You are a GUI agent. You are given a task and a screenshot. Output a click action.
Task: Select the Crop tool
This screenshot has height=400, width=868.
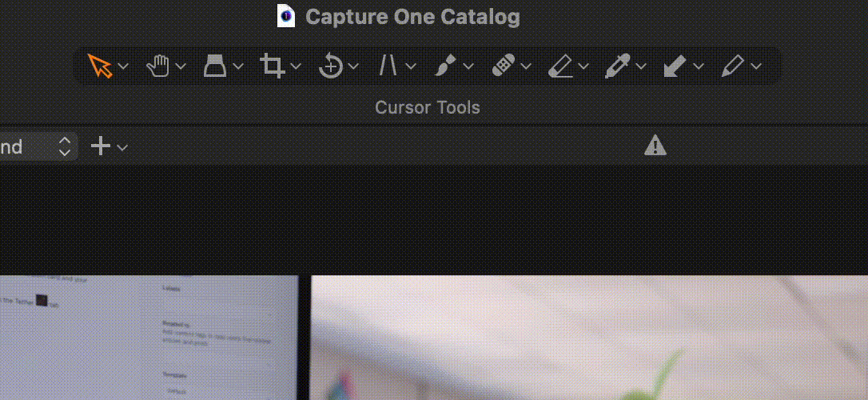pos(273,66)
